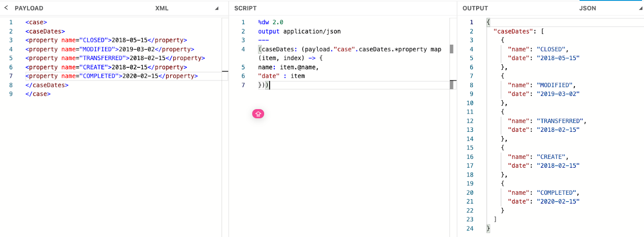The height and width of the screenshot is (237, 644).
Task: Click the pink upload bubble icon
Action: pos(258,114)
